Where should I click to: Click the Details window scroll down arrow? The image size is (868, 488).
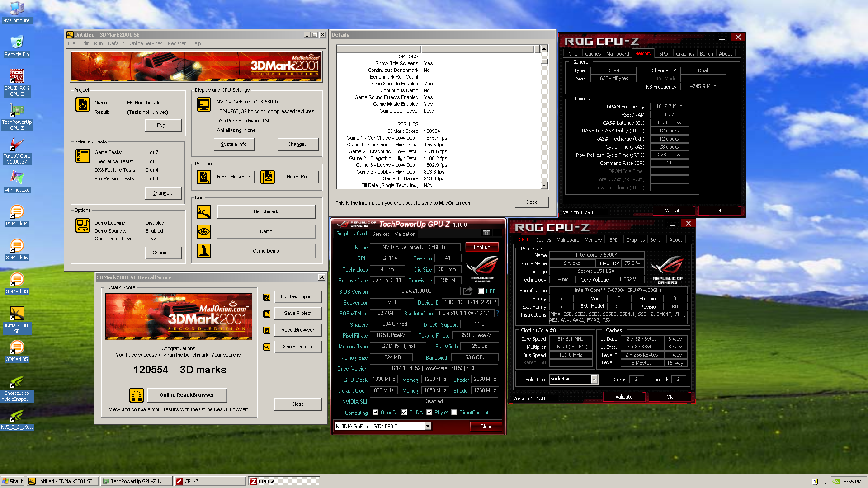[x=544, y=186]
